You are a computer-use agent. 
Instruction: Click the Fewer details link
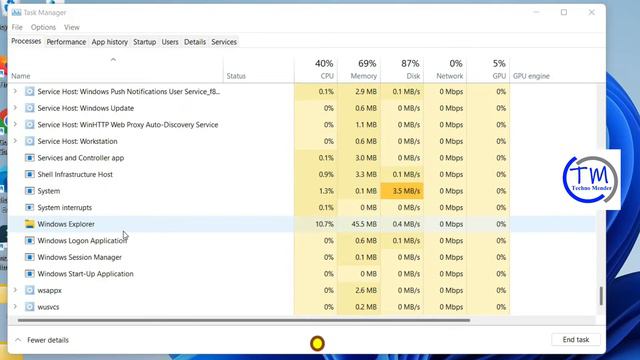[48, 340]
